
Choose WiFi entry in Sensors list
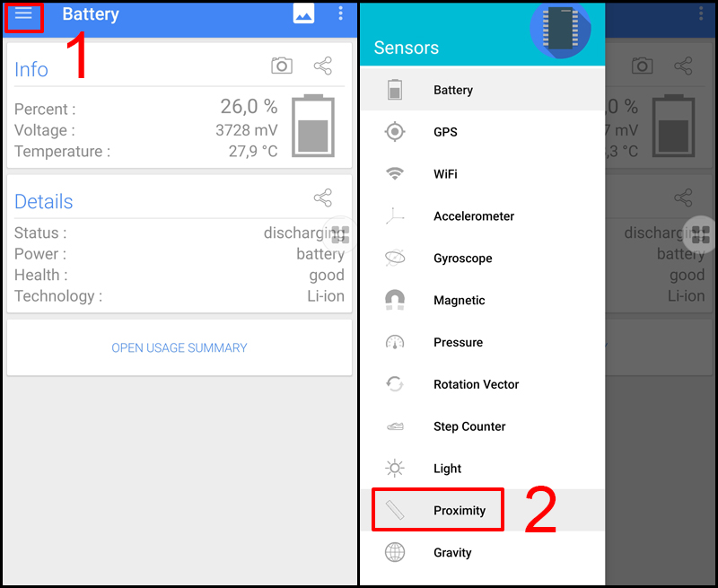point(482,174)
